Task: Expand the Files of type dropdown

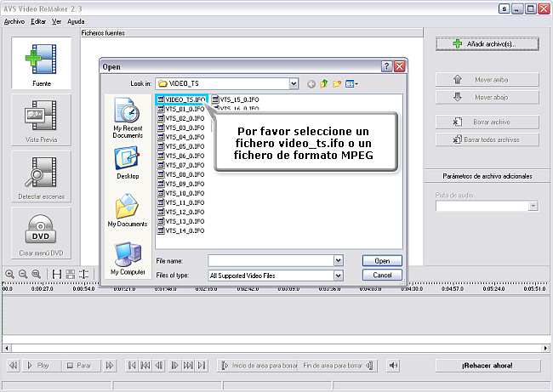Action: click(339, 276)
